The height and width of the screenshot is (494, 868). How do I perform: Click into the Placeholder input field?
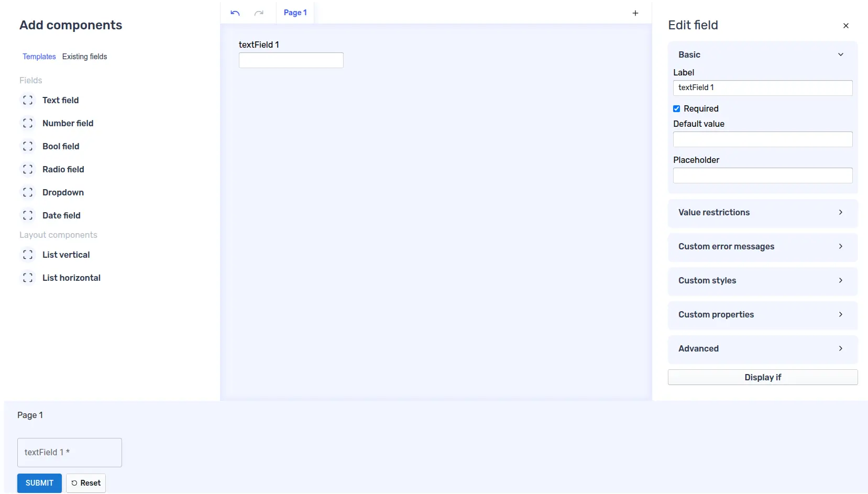[x=762, y=175]
